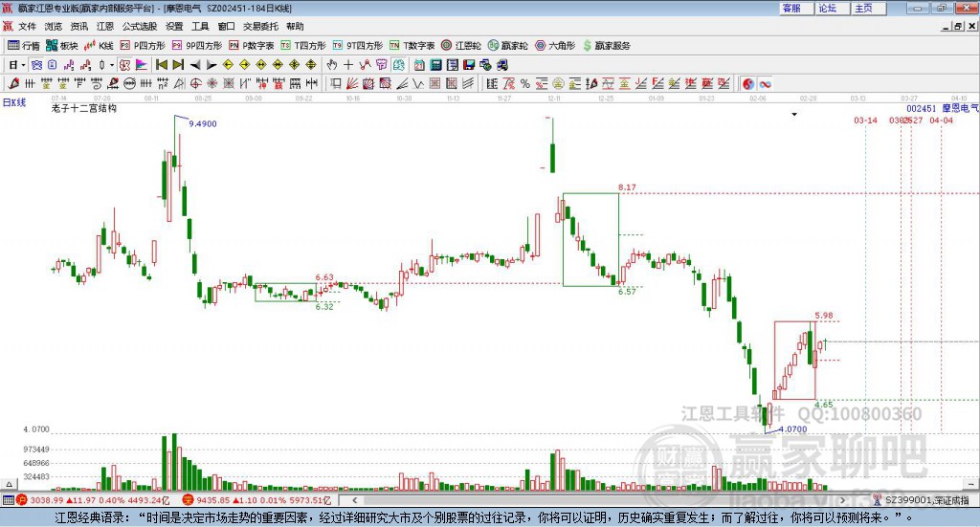Switch to K线 candlestick chart

99,46
